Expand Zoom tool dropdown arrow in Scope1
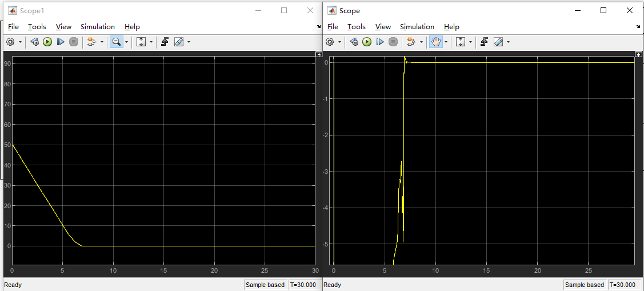 point(126,42)
